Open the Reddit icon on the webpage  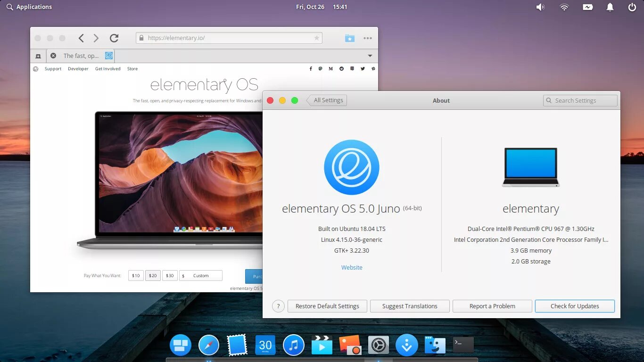(x=341, y=69)
